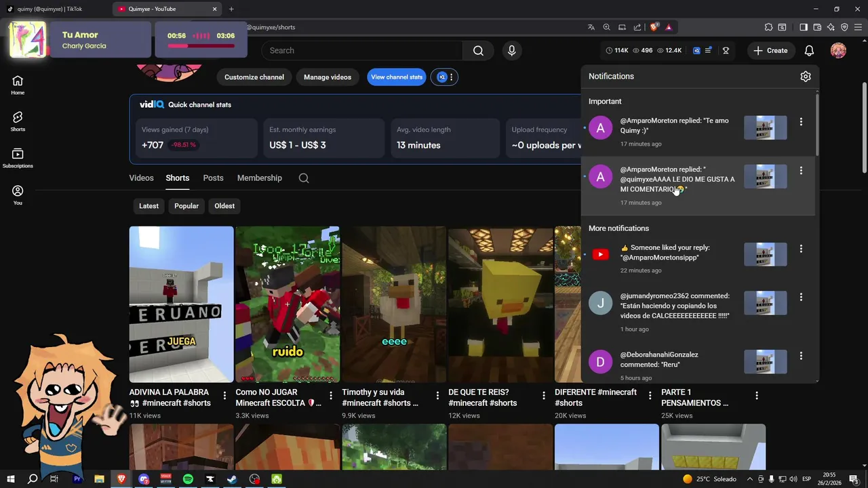Select the Popular filter chip

click(x=186, y=206)
